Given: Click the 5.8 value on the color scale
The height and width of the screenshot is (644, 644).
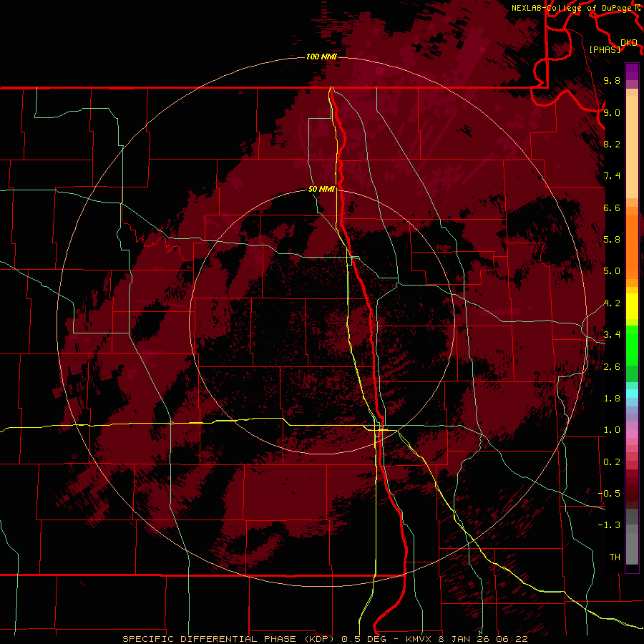Looking at the screenshot, I should coord(612,240).
